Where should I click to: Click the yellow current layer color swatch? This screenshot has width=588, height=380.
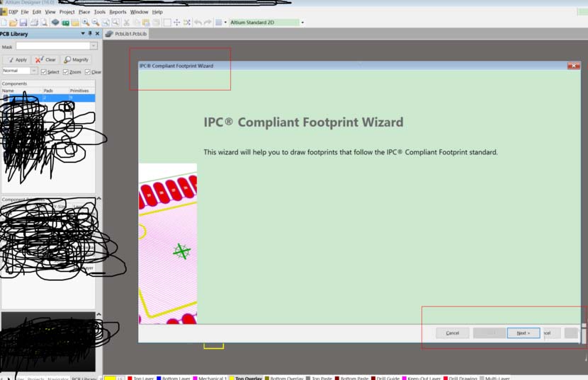point(110,378)
